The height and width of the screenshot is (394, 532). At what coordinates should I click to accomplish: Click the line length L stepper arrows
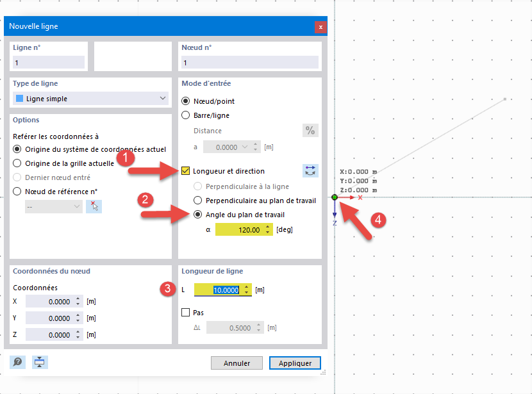[x=247, y=290]
